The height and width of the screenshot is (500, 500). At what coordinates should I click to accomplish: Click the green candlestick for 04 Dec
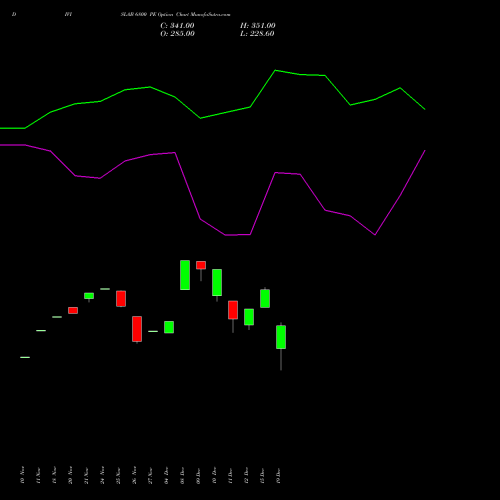click(x=169, y=327)
